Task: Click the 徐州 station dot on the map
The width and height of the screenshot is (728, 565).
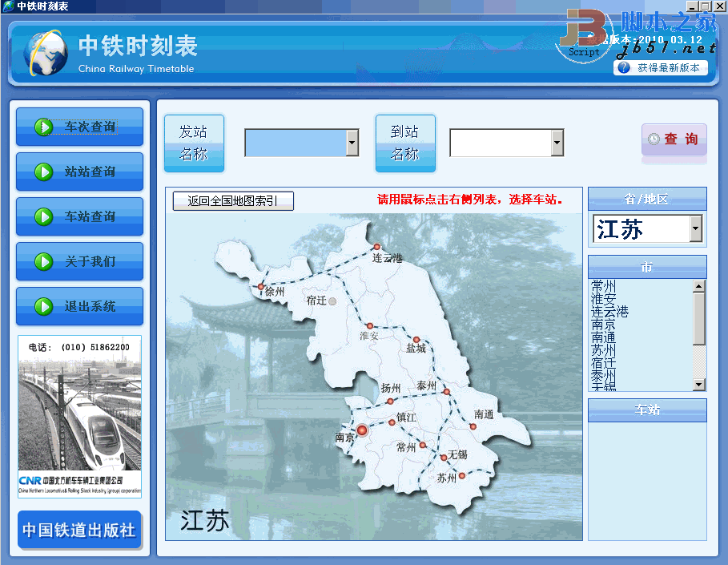Action: pyautogui.click(x=261, y=287)
